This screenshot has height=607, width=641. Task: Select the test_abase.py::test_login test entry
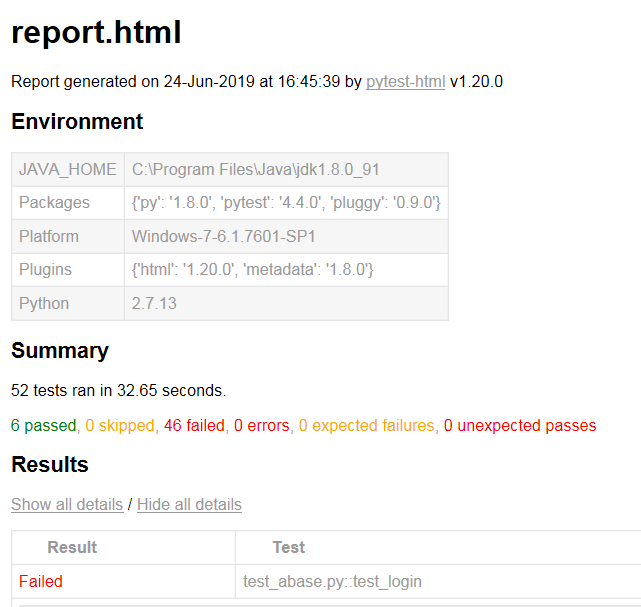tap(334, 581)
